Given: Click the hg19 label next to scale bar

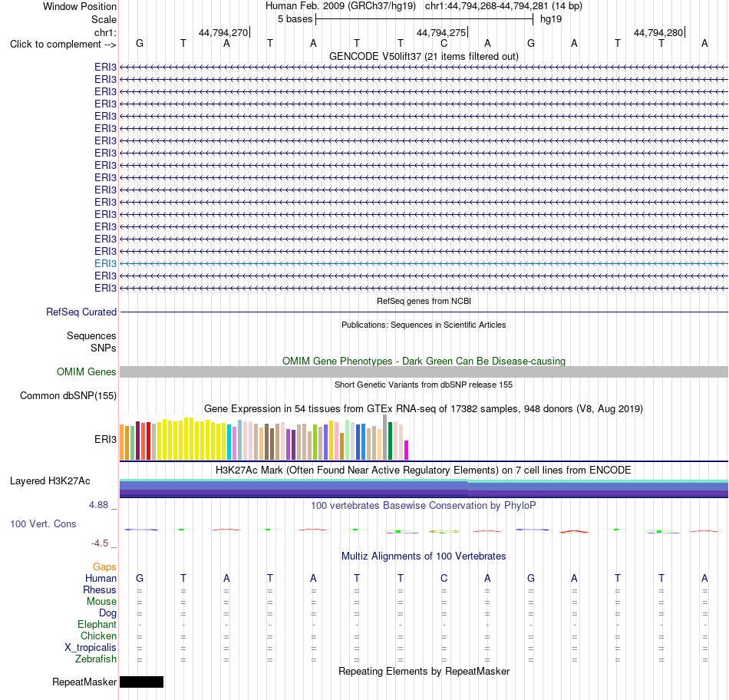Looking at the screenshot, I should click(551, 19).
